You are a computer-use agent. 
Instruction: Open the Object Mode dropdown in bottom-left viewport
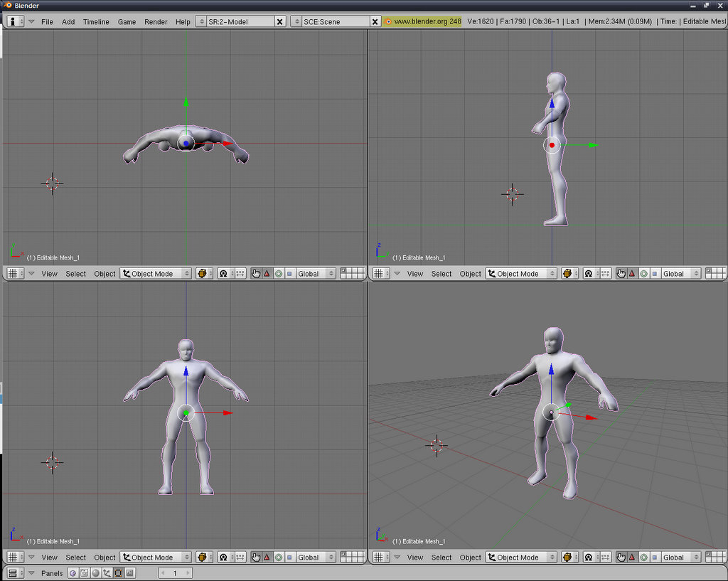[x=156, y=558]
